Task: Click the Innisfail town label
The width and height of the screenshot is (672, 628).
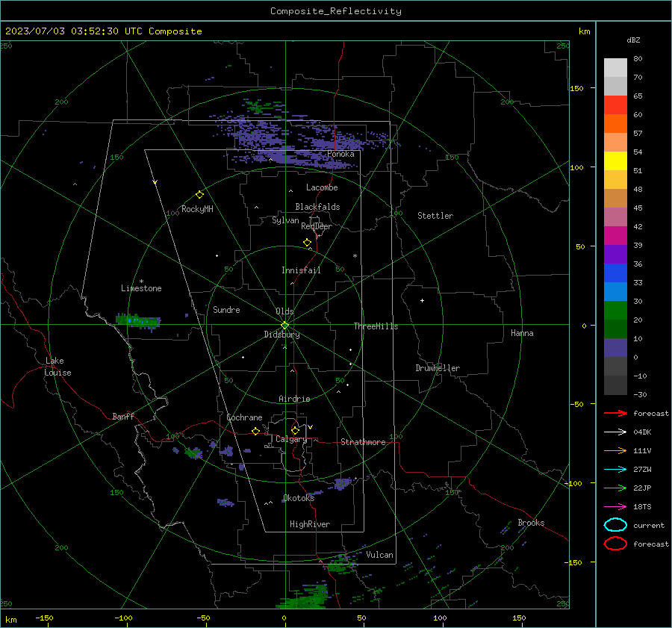Action: point(301,270)
